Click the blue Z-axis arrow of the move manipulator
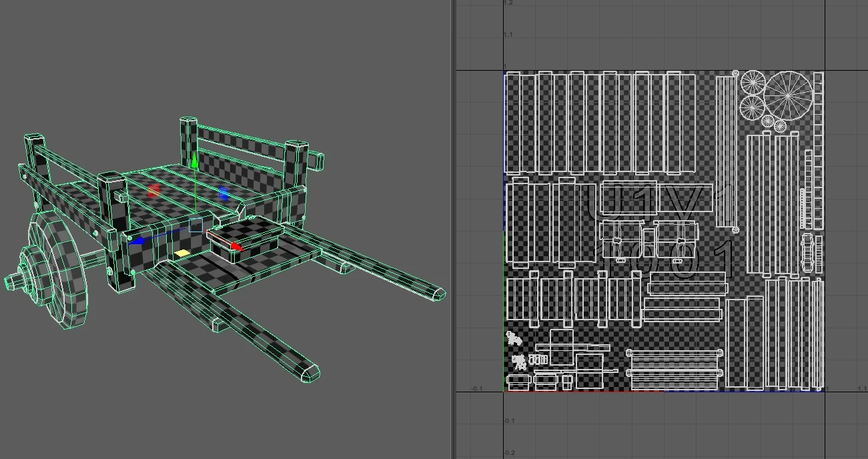Screen dimensions: 868x459 pos(137,241)
